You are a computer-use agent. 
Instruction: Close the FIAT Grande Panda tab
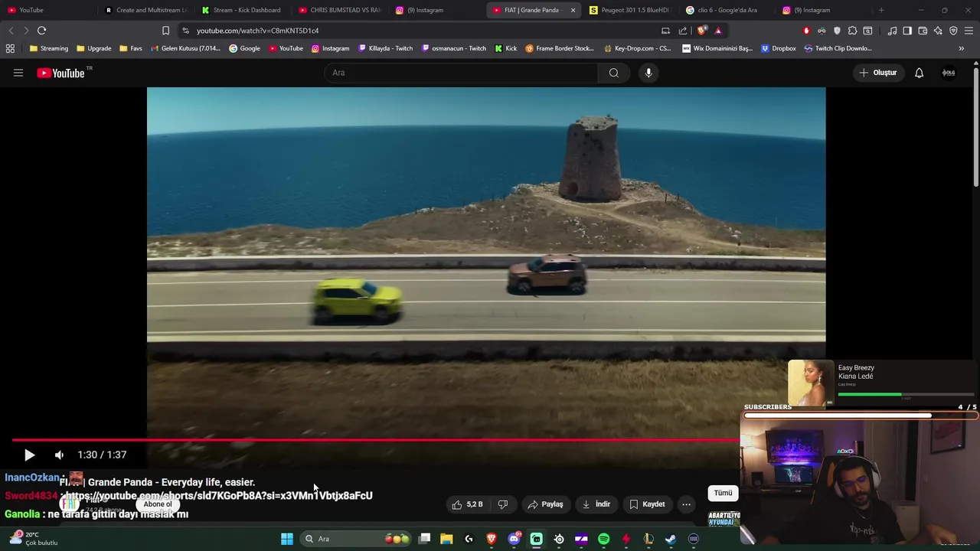[573, 10]
